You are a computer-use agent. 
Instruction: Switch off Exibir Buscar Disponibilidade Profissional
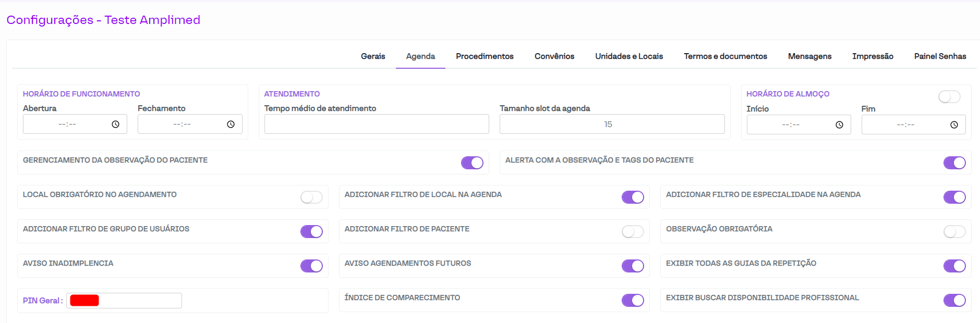coord(954,301)
